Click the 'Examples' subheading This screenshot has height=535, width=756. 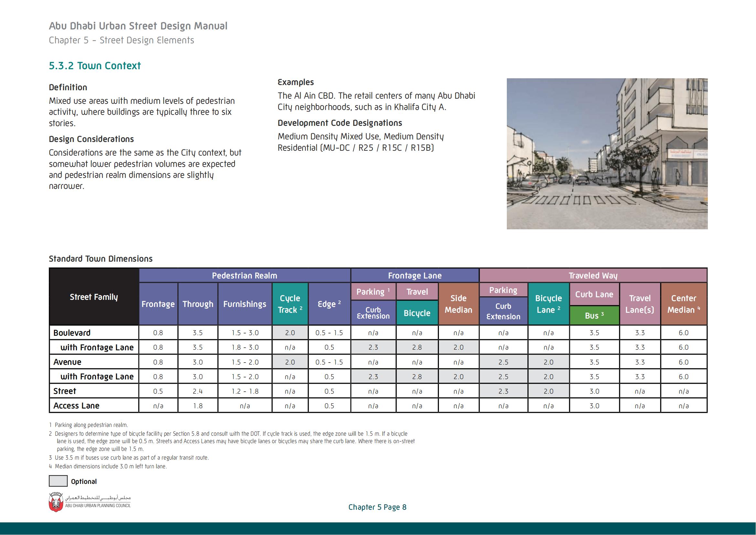[296, 82]
